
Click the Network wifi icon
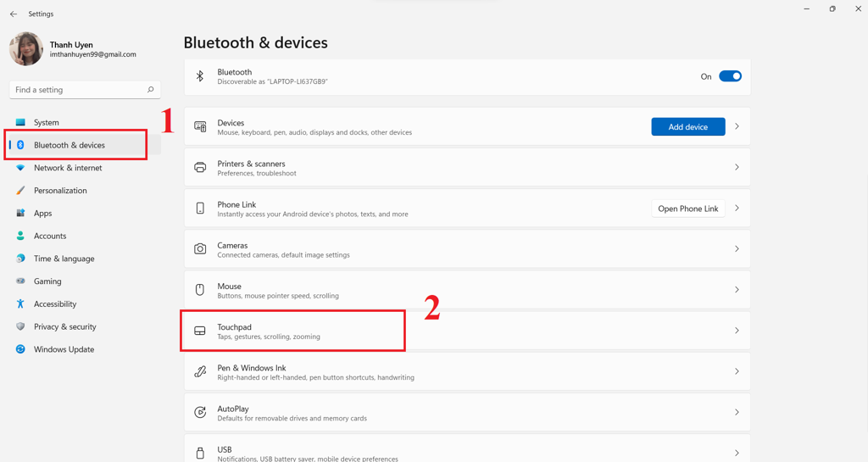(x=20, y=168)
